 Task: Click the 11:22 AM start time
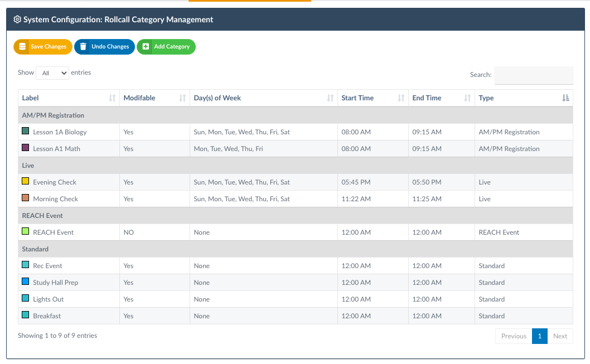pyautogui.click(x=356, y=200)
